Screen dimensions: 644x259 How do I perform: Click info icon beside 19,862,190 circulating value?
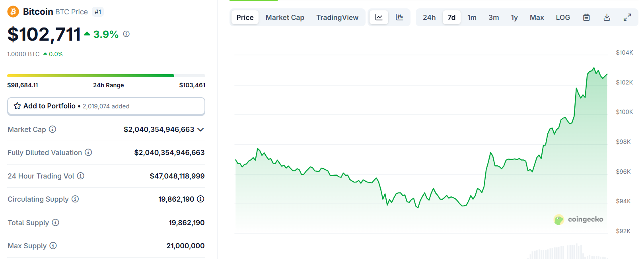tap(200, 199)
